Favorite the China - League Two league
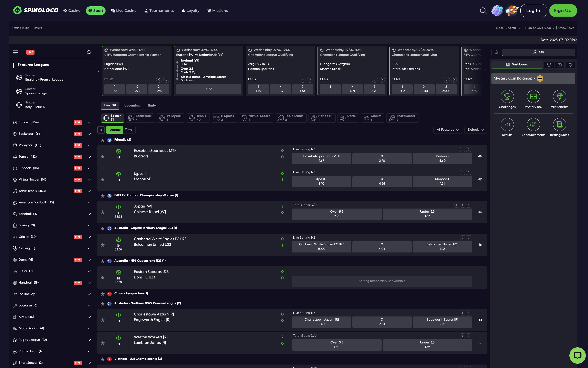 102,294
